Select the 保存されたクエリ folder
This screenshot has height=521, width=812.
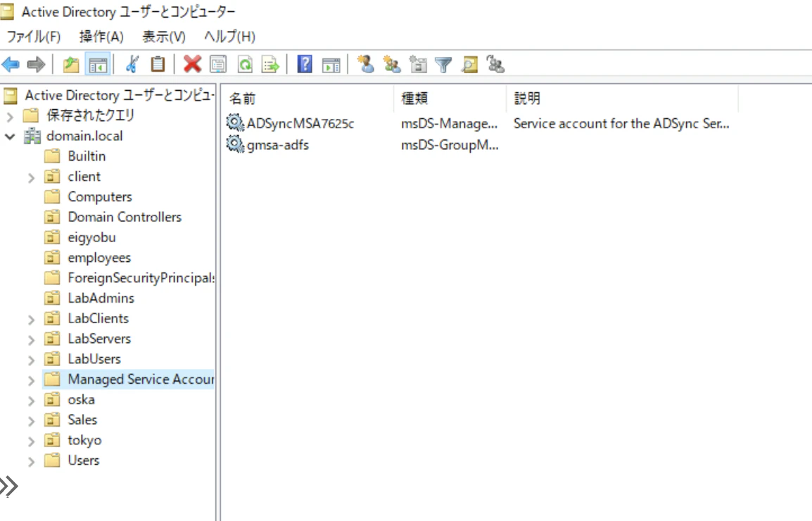coord(90,115)
